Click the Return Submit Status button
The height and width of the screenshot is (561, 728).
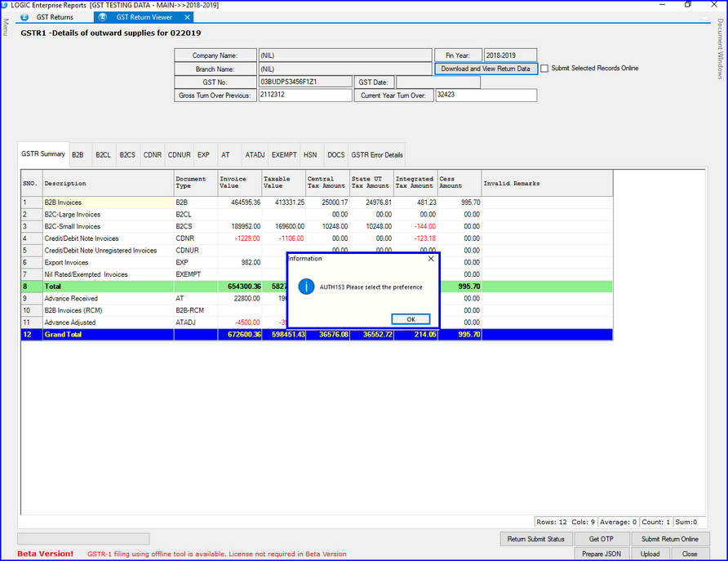coord(535,539)
